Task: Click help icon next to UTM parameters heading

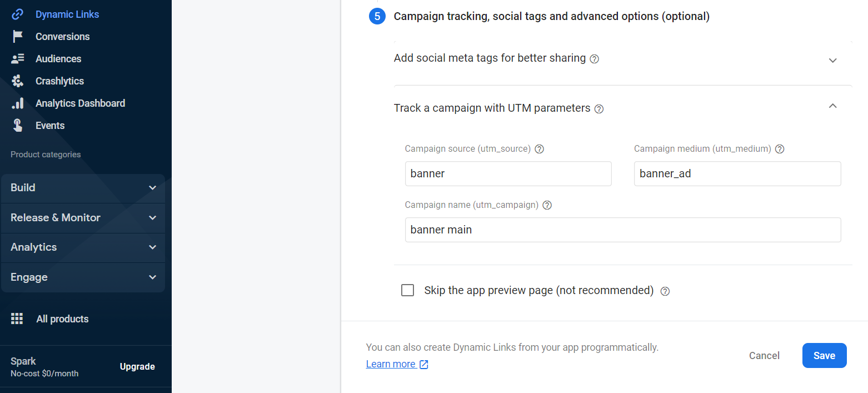Action: 599,109
